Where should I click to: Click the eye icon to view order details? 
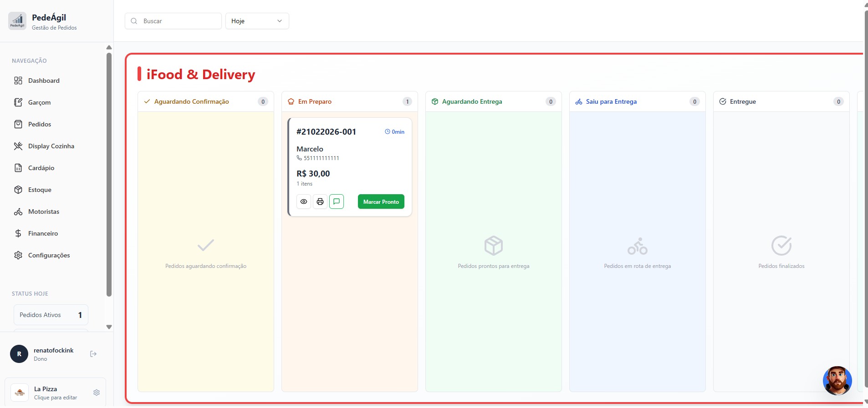coord(304,201)
